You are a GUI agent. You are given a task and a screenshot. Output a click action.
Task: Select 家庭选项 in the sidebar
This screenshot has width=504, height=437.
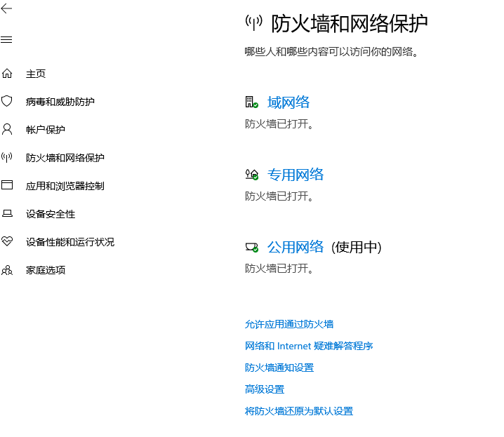click(x=46, y=270)
